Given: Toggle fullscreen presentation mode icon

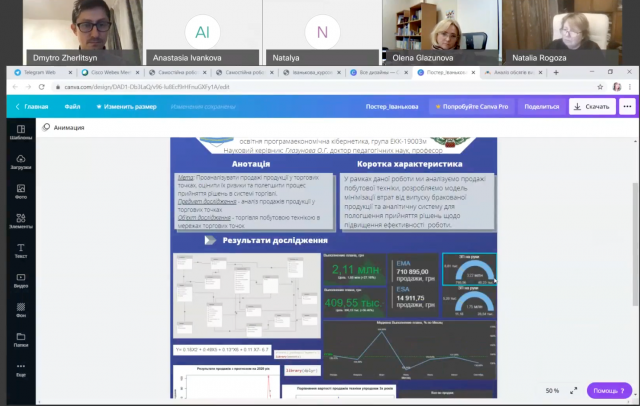Looking at the screenshot, I should (573, 390).
